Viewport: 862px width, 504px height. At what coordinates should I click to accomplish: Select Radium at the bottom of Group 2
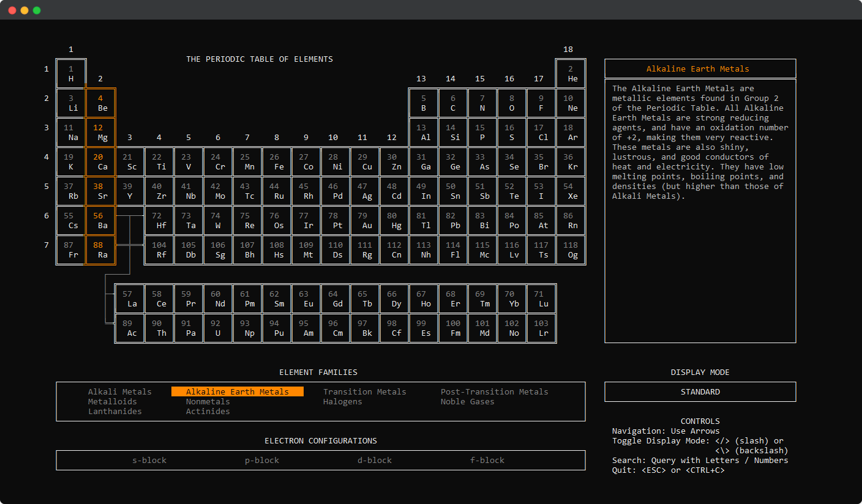pyautogui.click(x=100, y=250)
